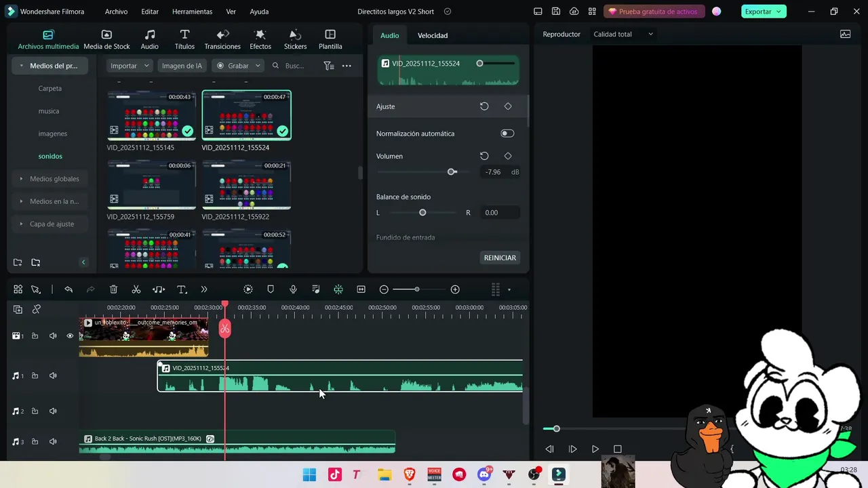Viewport: 868px width, 488px height.
Task: Mute audio track 1 speaker icon
Action: point(53,375)
